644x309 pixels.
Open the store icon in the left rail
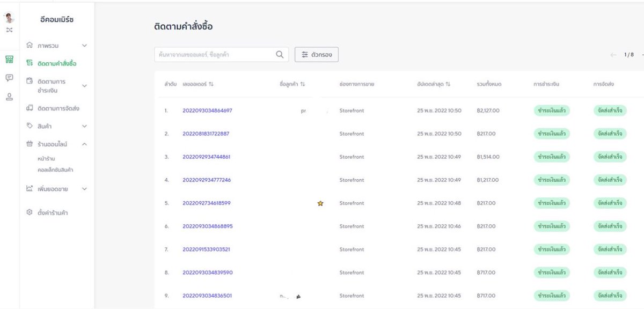[x=9, y=60]
